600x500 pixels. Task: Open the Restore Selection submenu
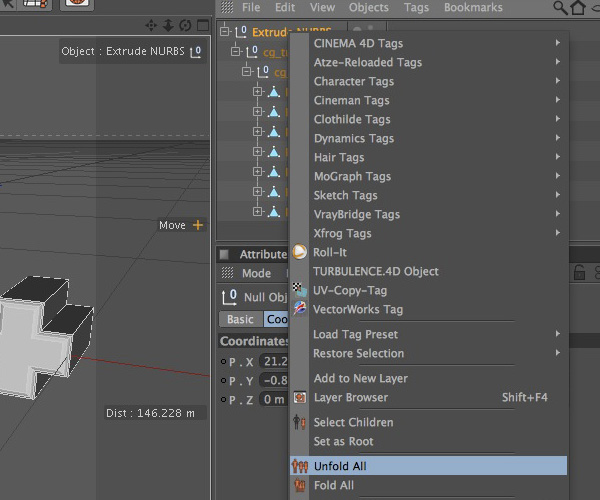point(429,353)
